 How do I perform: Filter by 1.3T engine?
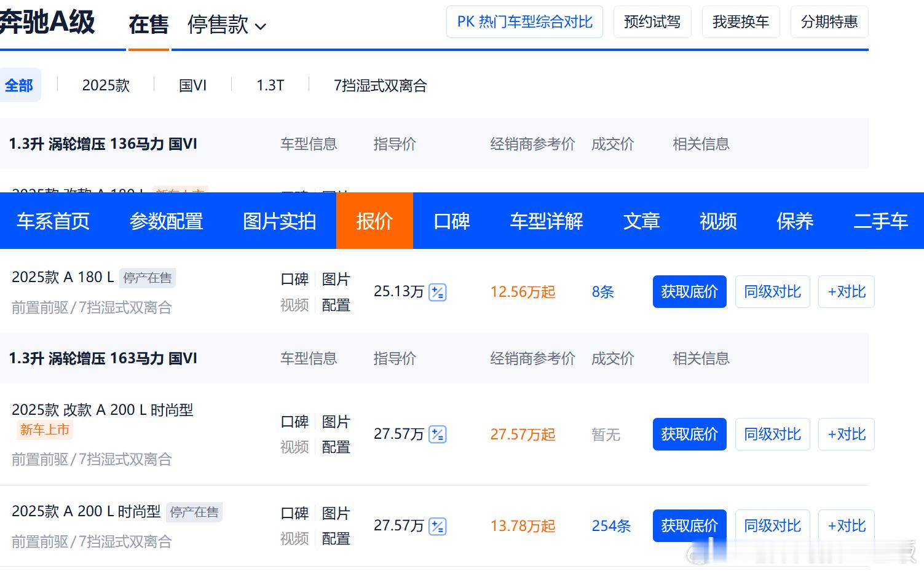[x=270, y=85]
